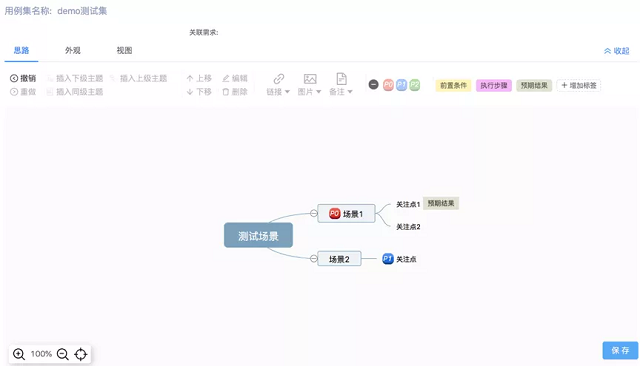Switch to the 视图 tab
The image size is (640, 366).
pyautogui.click(x=124, y=50)
